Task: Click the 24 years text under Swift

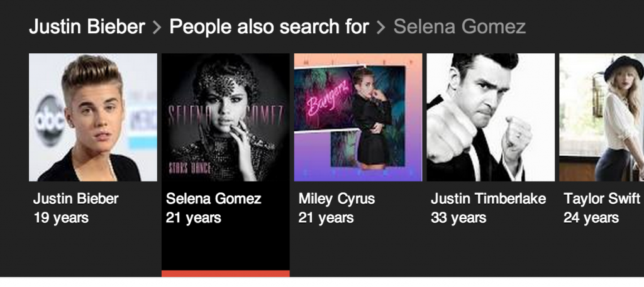Action: point(591,218)
